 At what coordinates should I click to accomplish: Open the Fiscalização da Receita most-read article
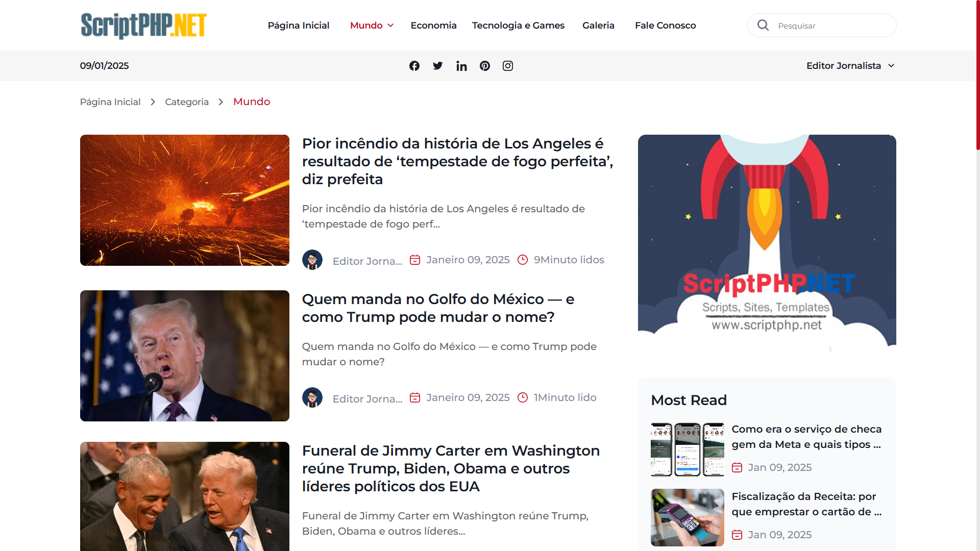pos(806,504)
